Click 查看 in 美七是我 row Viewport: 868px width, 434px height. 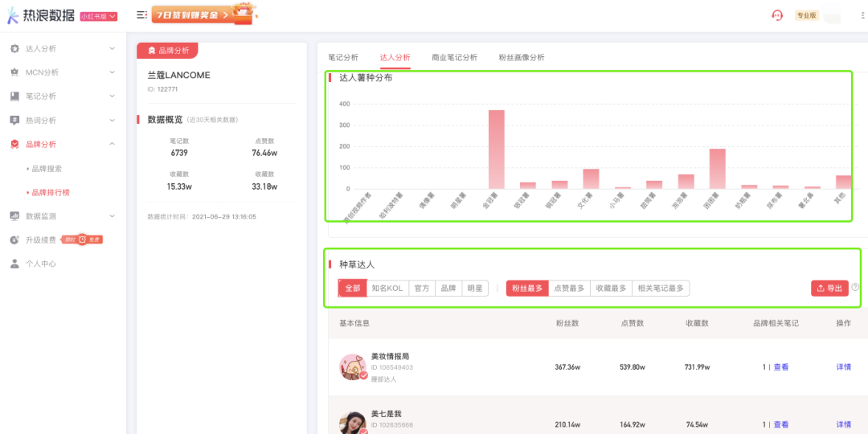[x=781, y=424]
